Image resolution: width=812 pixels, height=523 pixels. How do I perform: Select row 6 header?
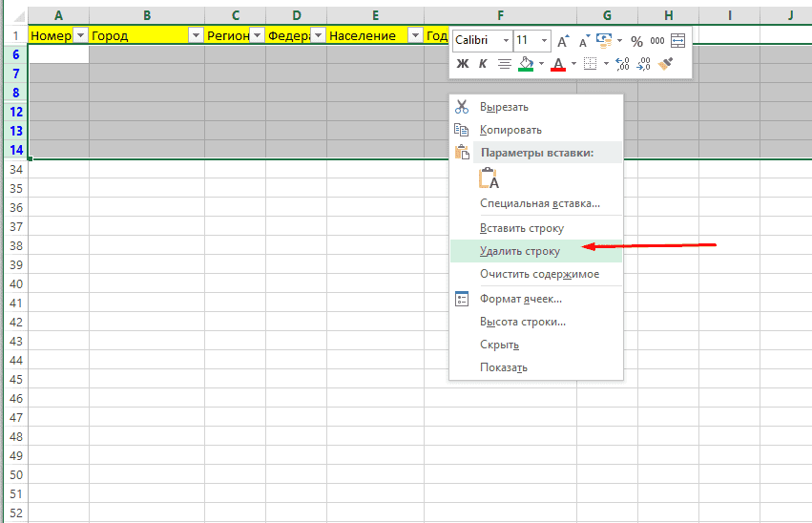click(x=16, y=54)
